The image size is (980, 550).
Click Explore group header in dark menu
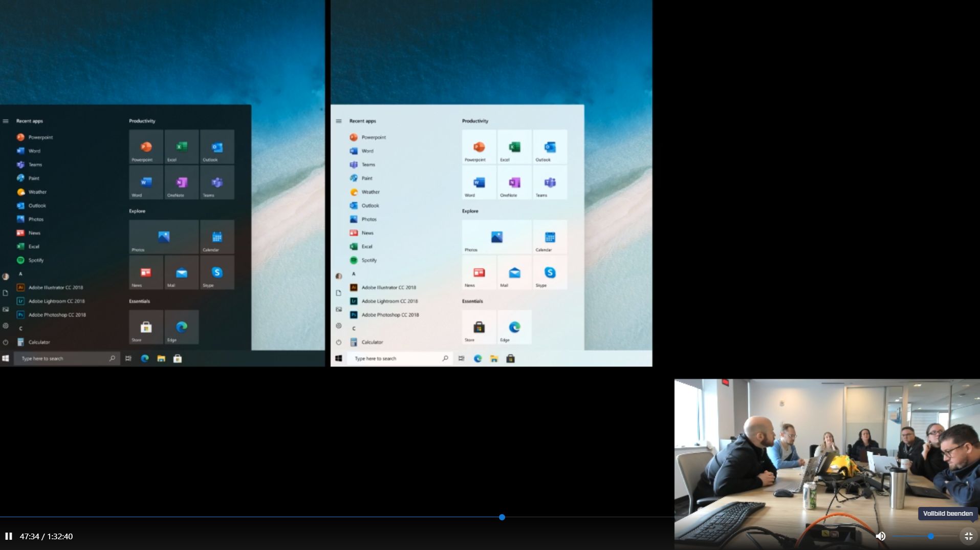pos(137,211)
